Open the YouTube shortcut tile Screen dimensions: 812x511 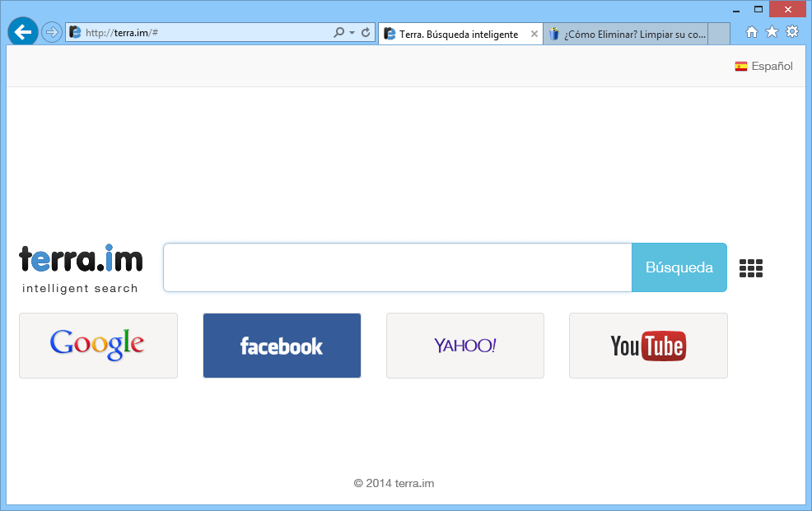[648, 346]
